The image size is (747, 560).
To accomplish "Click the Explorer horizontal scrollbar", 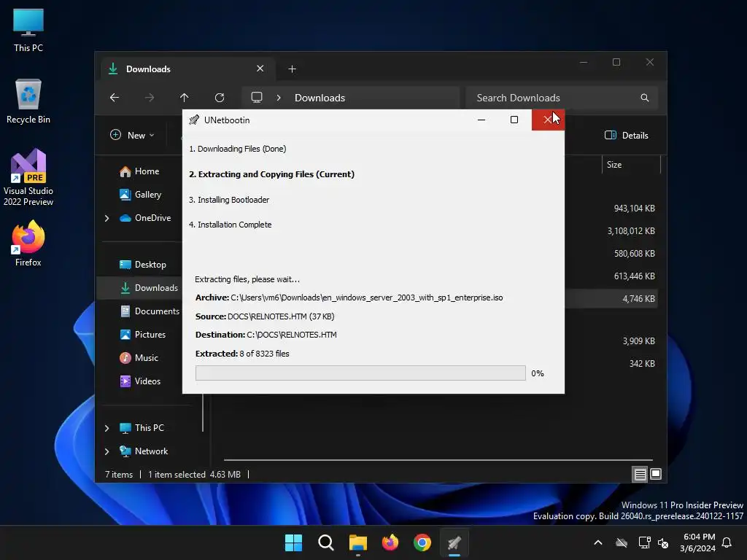I will tap(438, 460).
